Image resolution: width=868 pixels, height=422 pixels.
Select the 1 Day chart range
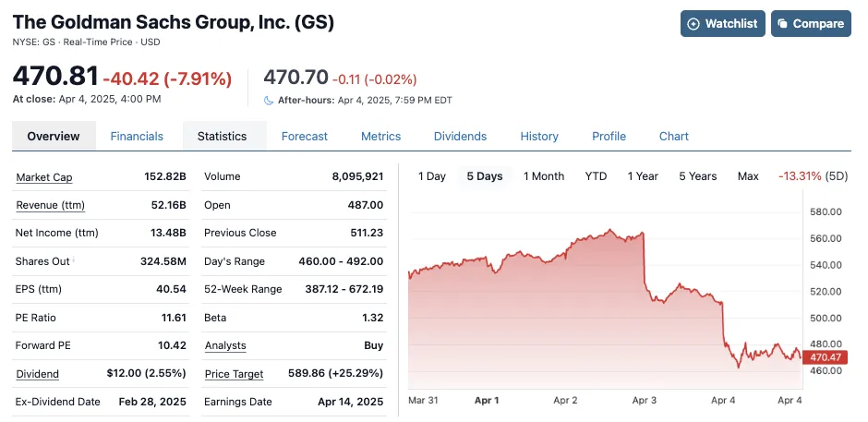coord(432,175)
